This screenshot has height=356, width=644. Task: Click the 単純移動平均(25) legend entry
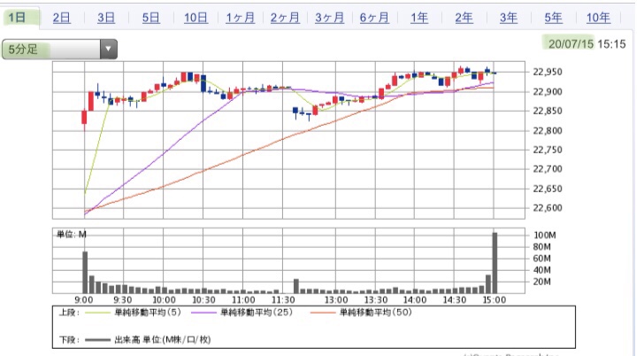pos(257,313)
